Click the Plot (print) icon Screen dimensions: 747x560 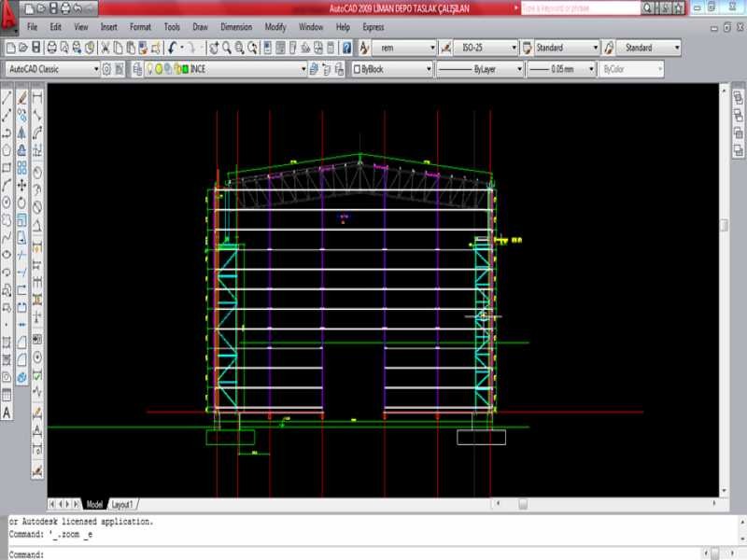[51, 48]
